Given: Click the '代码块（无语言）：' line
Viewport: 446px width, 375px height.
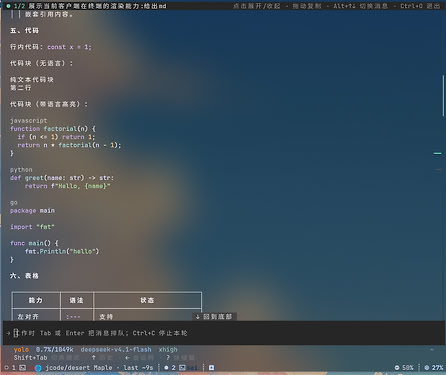Looking at the screenshot, I should point(41,63).
